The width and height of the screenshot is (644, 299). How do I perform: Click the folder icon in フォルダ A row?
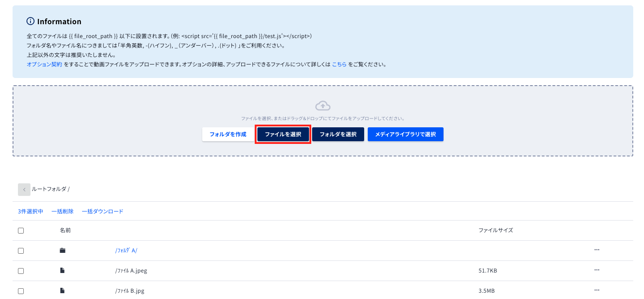point(63,251)
